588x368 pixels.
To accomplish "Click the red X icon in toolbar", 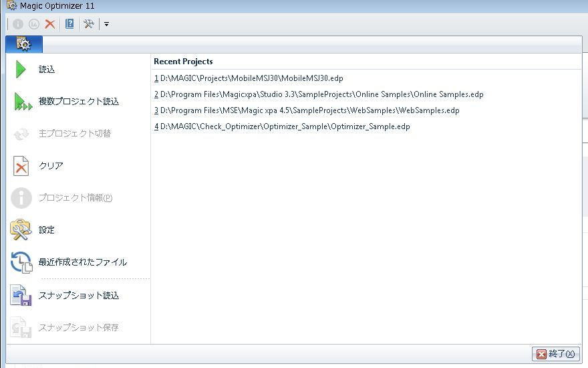I will 50,24.
